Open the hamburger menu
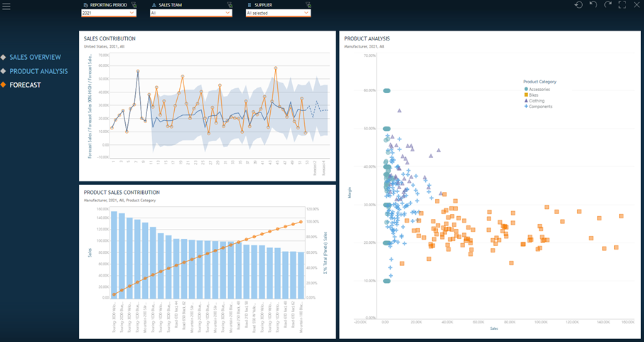This screenshot has height=342, width=644. [x=6, y=6]
